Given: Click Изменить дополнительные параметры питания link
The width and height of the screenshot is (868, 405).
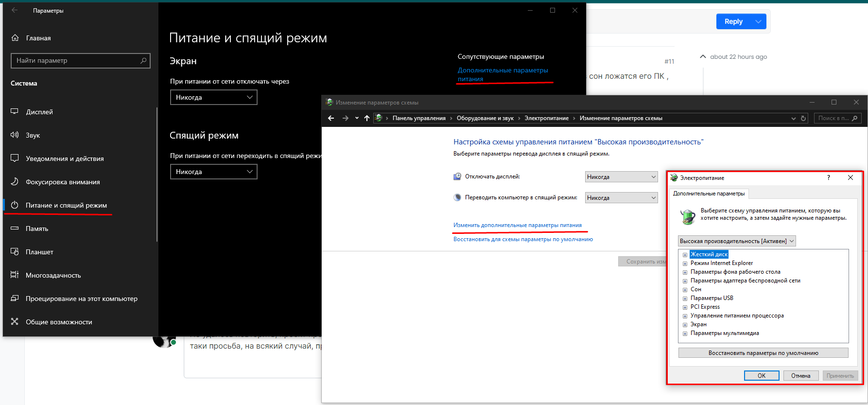Looking at the screenshot, I should coord(517,225).
